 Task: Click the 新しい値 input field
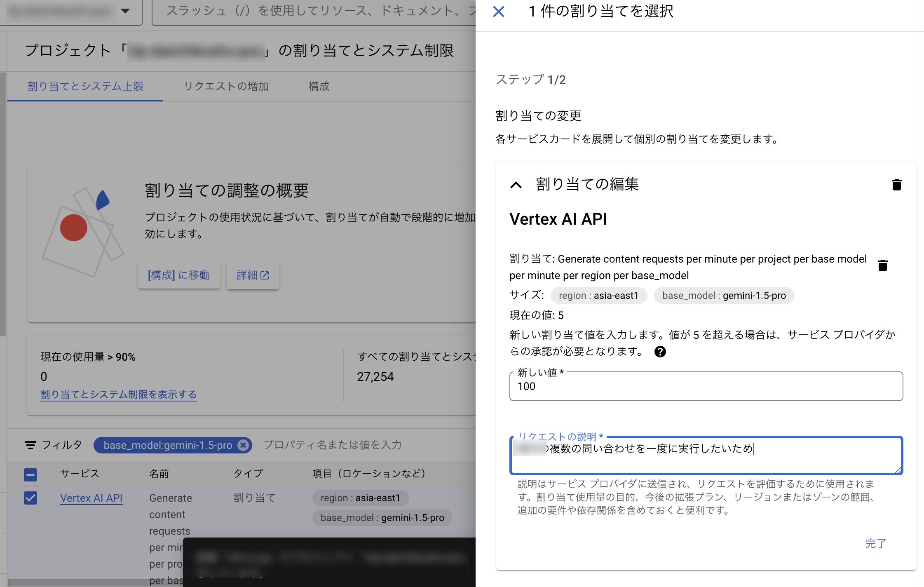click(706, 387)
